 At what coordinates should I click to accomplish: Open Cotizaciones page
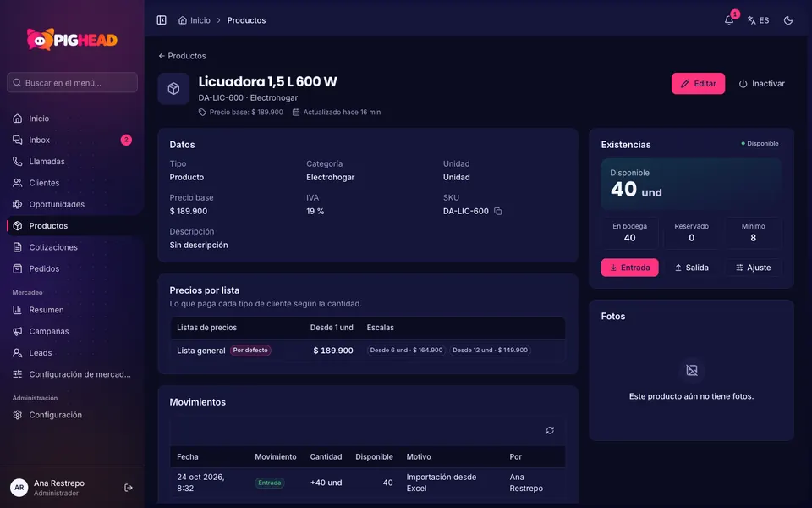coord(72,247)
